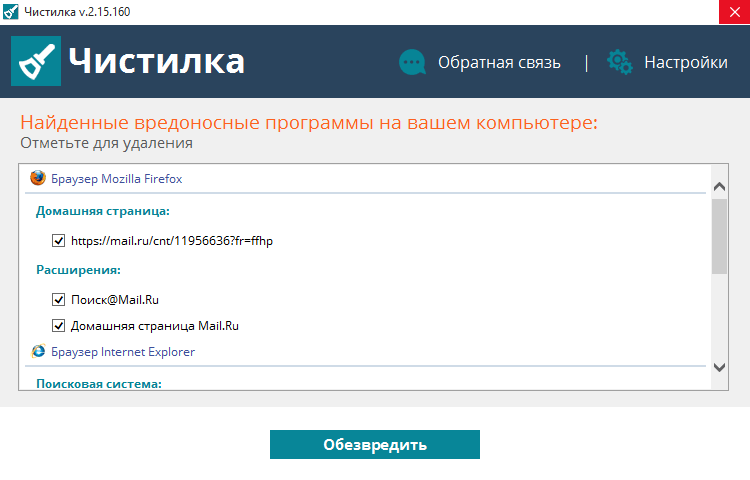Click the settings gears icon
The width and height of the screenshot is (750, 480).
click(619, 62)
